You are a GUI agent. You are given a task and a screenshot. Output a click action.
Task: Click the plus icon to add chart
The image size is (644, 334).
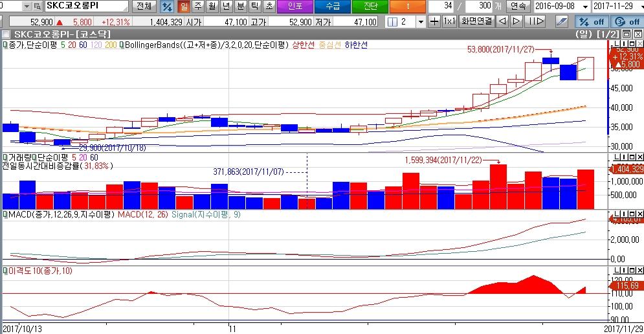pos(434,21)
